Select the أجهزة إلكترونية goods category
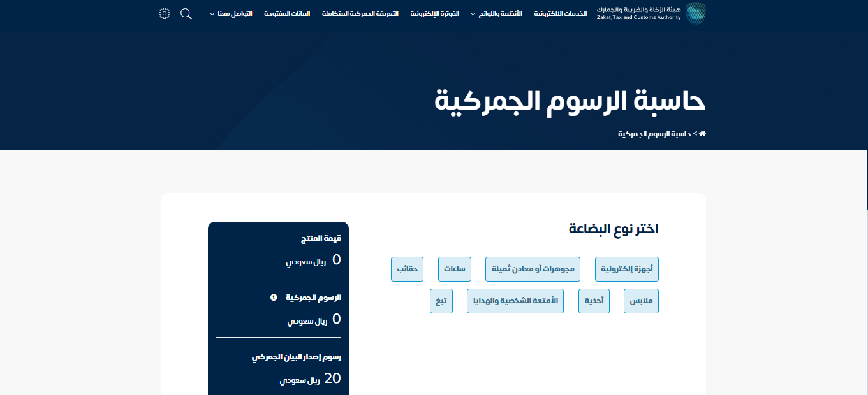Image resolution: width=868 pixels, height=395 pixels. 626,269
